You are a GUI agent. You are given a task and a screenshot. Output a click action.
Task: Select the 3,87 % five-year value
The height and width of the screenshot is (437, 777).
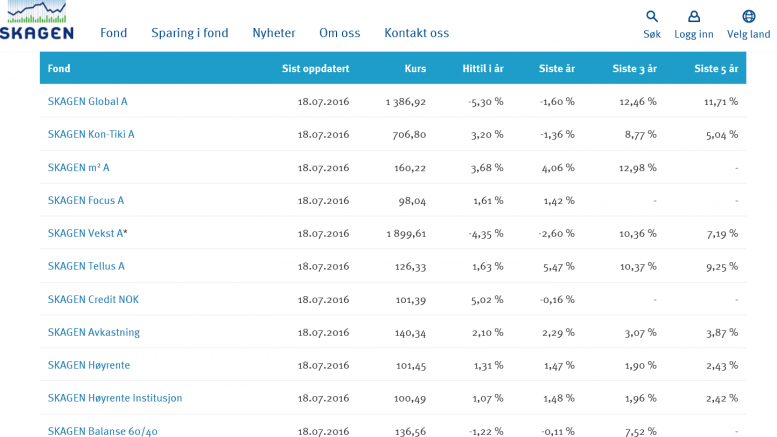[722, 332]
